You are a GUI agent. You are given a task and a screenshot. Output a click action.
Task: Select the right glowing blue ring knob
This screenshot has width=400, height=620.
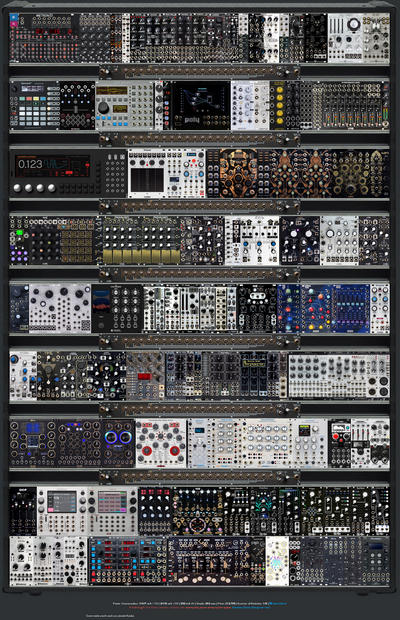126,437
